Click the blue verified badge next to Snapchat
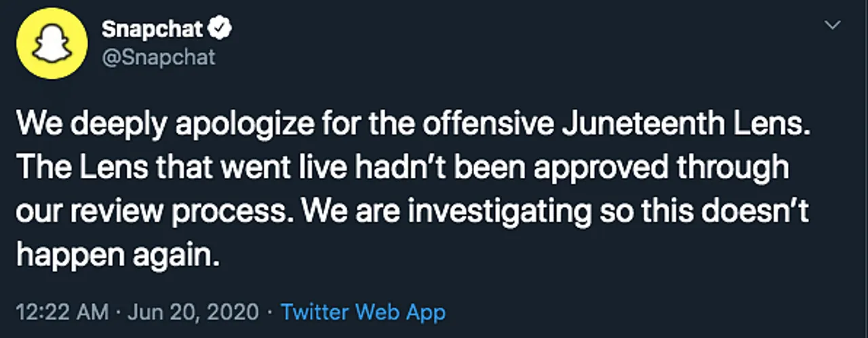The height and width of the screenshot is (338, 868). tap(221, 29)
